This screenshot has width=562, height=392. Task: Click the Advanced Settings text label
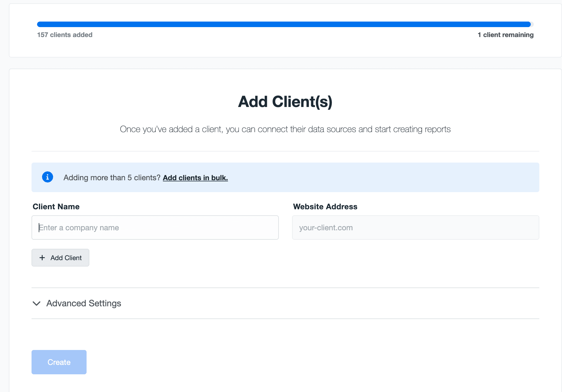click(x=83, y=303)
